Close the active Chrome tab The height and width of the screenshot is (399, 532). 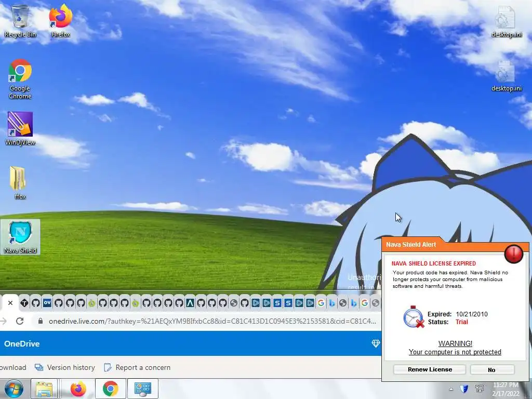click(x=10, y=303)
